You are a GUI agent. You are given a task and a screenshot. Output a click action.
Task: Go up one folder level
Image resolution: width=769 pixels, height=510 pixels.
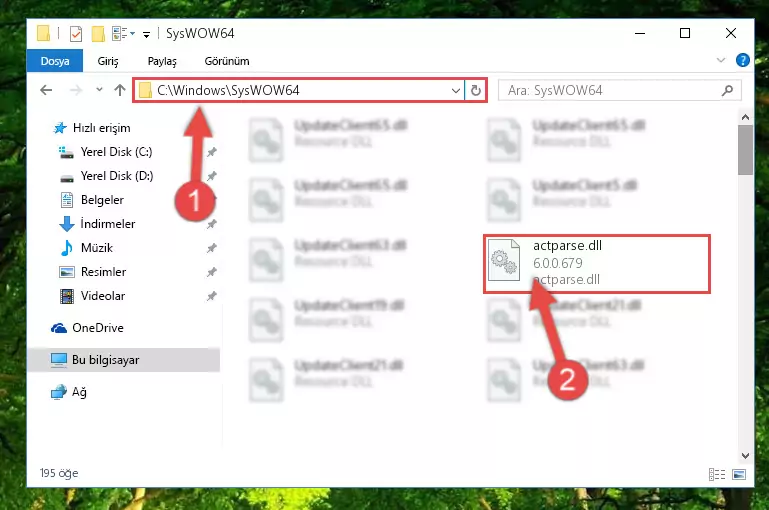pos(120,90)
